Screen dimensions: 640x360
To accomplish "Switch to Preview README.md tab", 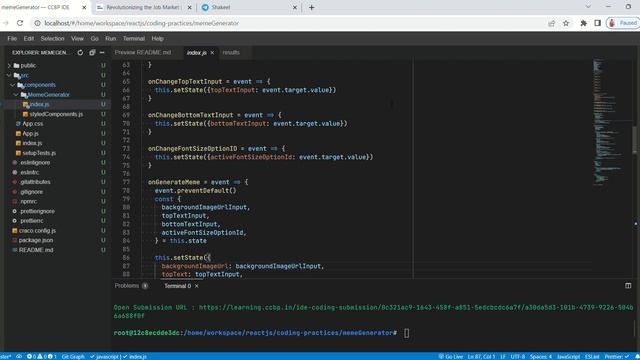I will tap(143, 53).
